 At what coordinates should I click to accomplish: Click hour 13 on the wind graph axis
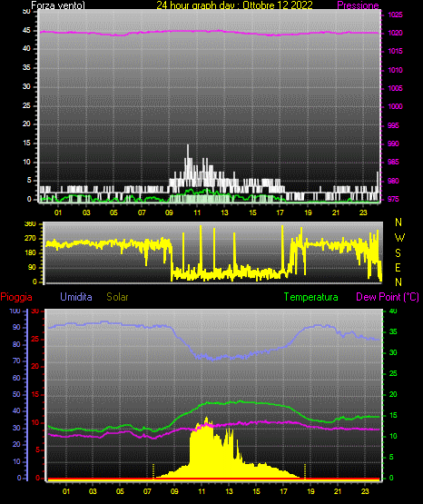pyautogui.click(x=224, y=212)
